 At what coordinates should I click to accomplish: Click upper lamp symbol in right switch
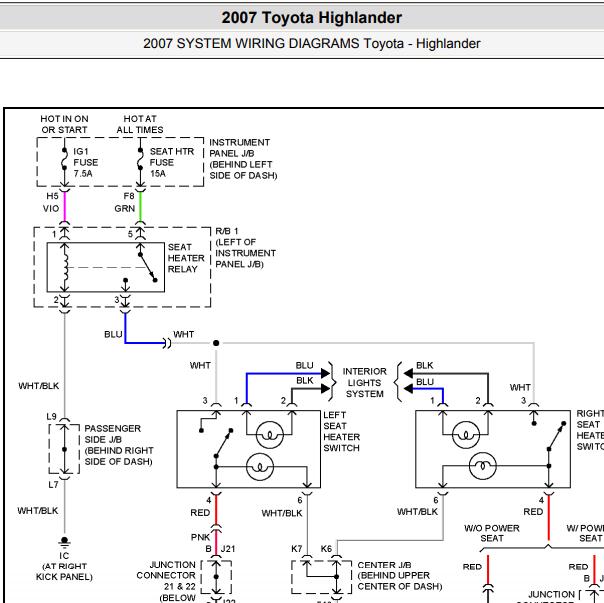[466, 435]
